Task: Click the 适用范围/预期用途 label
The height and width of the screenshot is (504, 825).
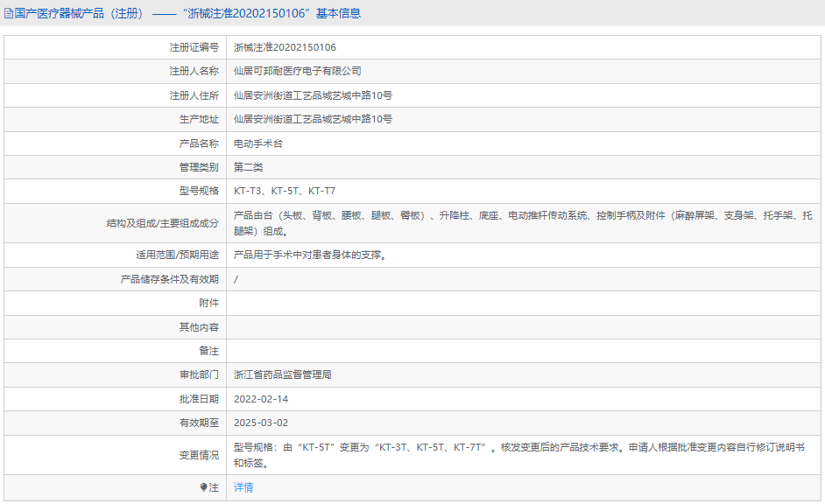Action: 177,255
